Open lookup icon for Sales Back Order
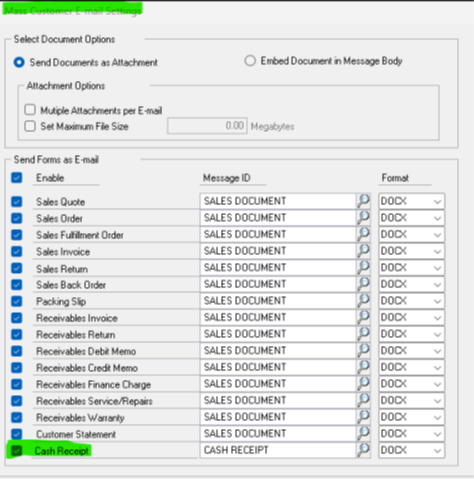The height and width of the screenshot is (479, 474). coord(363,284)
